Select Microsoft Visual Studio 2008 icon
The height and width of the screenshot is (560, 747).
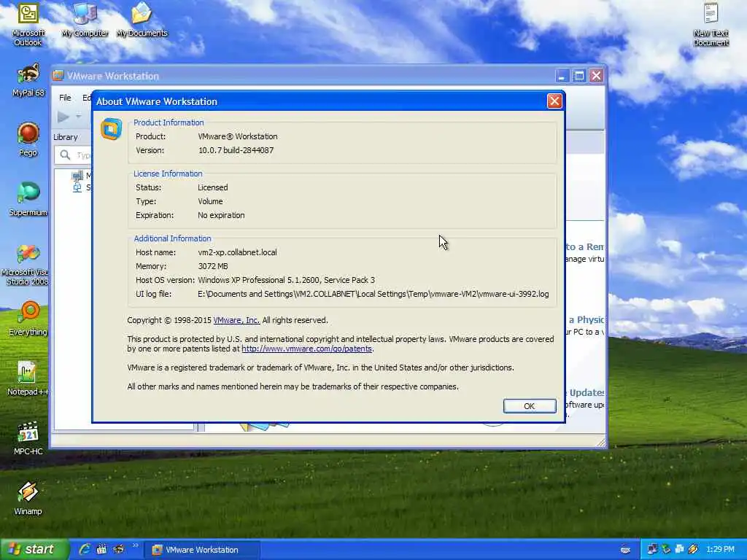tap(27, 264)
